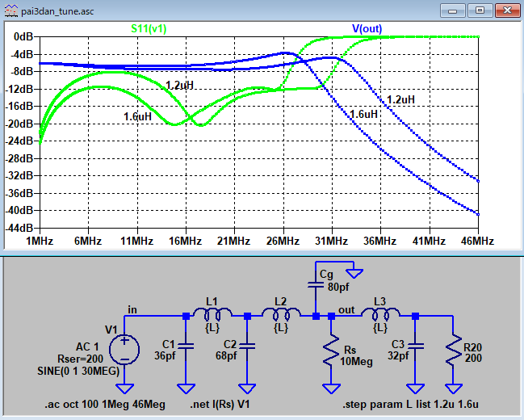Maximize the pai3dan_tune.asc window

coord(480,10)
